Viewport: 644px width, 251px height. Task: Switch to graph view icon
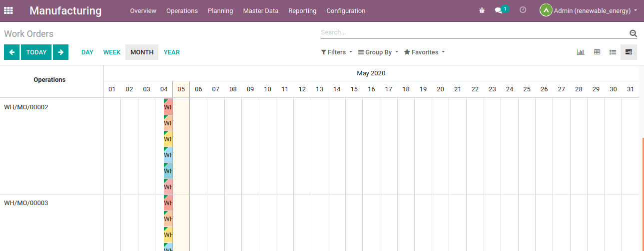pyautogui.click(x=581, y=52)
